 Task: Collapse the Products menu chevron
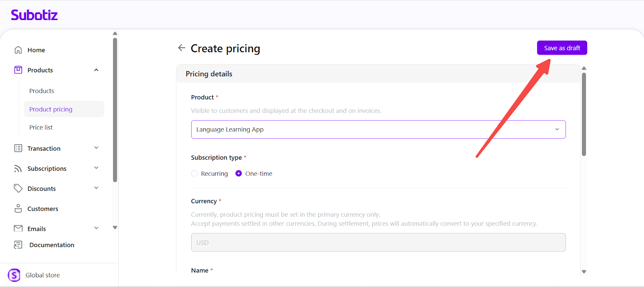[x=96, y=70]
